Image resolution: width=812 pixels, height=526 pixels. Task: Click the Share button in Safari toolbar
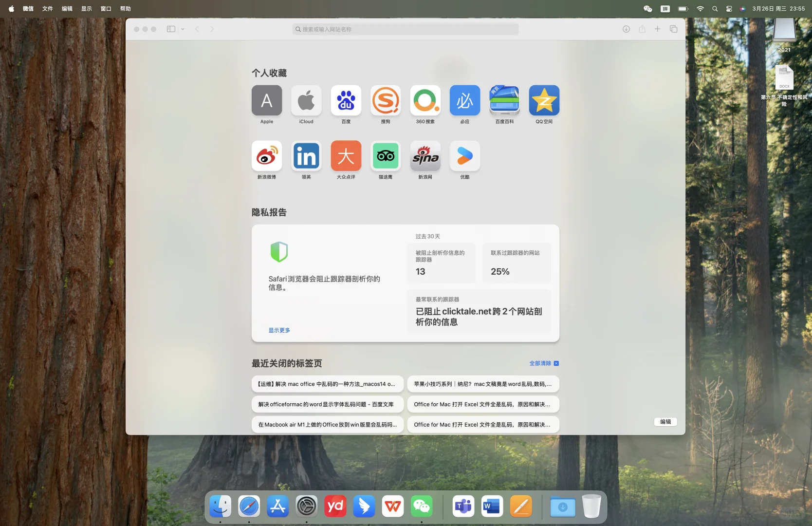pos(642,29)
